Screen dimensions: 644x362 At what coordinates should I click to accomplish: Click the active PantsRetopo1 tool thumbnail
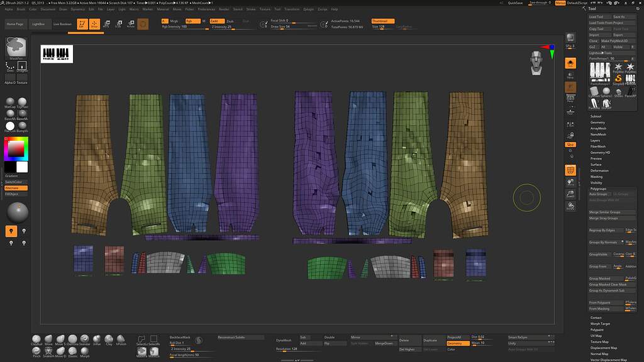598,72
